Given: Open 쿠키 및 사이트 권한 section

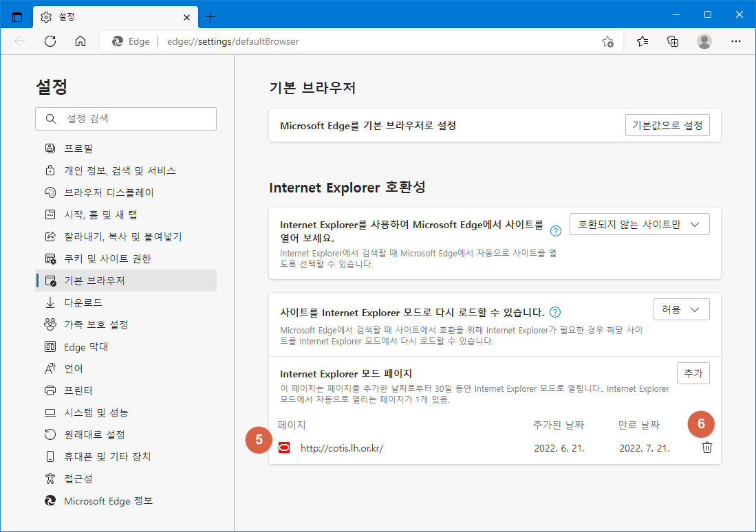Looking at the screenshot, I should [x=126, y=258].
